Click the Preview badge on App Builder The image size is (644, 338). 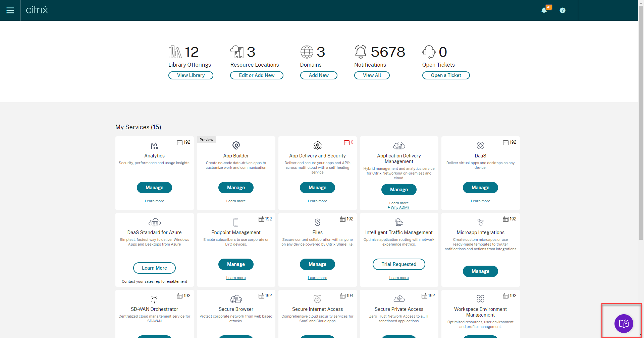(x=206, y=140)
